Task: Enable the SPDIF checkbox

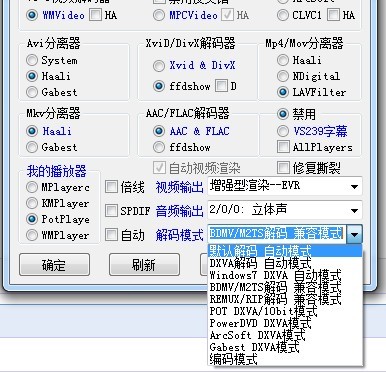Action: [111, 211]
